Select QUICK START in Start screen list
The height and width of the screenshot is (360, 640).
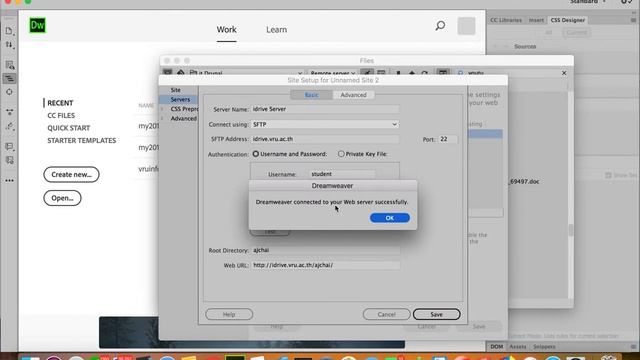tap(69, 128)
